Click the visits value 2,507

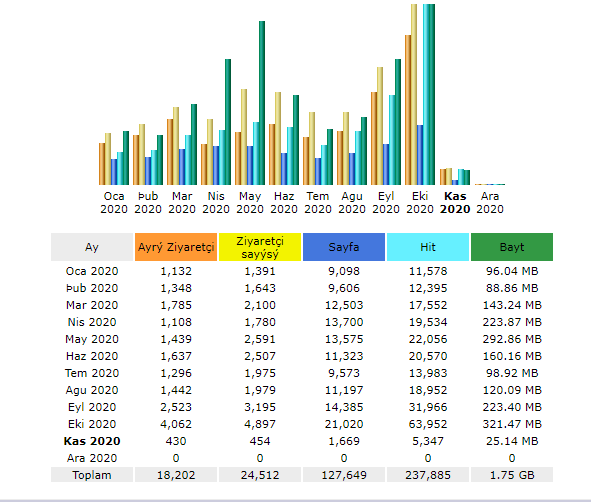pos(260,356)
